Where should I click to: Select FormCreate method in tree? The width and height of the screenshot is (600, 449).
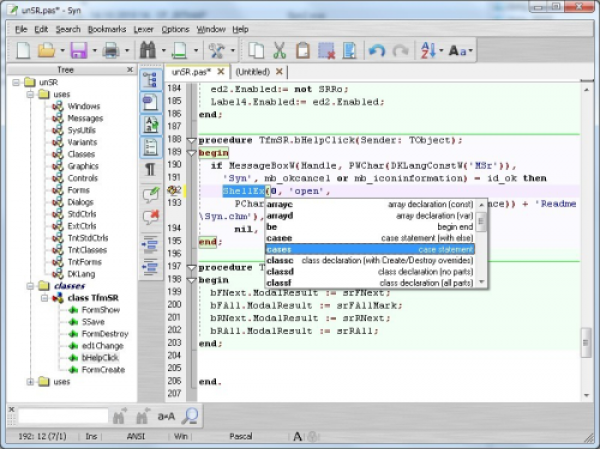point(103,369)
